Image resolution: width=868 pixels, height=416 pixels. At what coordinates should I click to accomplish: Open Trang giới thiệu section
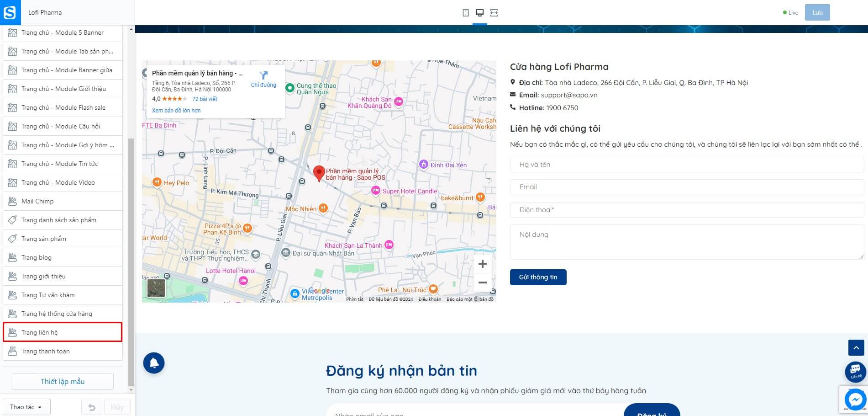click(63, 276)
